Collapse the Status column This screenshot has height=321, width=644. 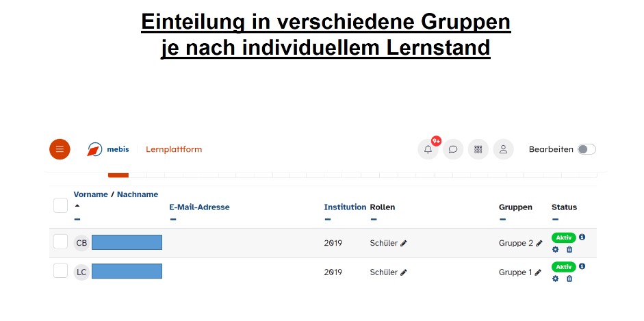click(555, 220)
